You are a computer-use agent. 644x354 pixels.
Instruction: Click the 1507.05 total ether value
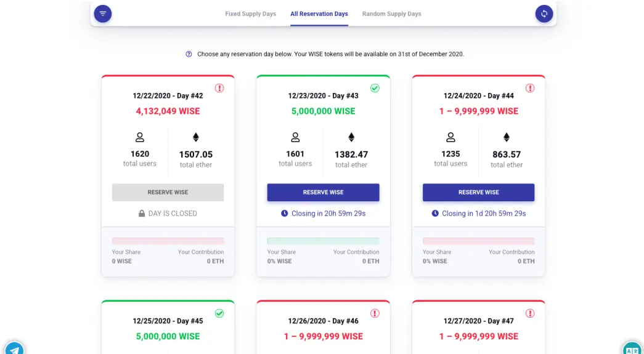pyautogui.click(x=196, y=155)
